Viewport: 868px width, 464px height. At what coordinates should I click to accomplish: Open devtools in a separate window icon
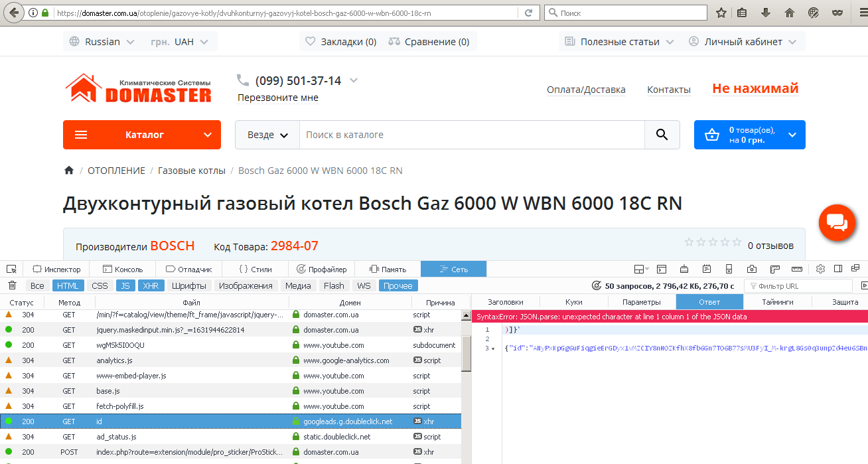[855, 269]
